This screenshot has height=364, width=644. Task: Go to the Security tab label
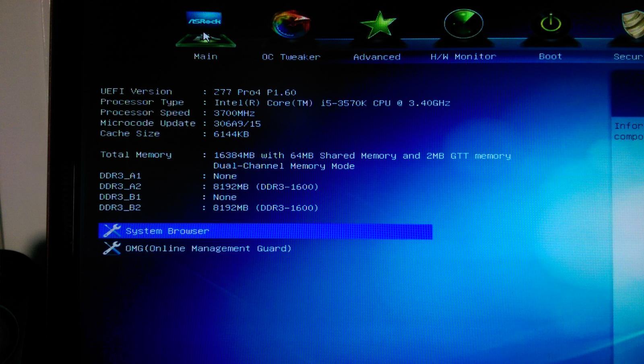tap(628, 57)
